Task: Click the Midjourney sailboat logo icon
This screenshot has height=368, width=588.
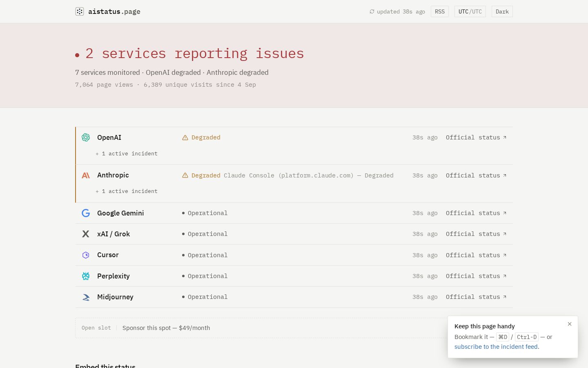Action: 86,297
